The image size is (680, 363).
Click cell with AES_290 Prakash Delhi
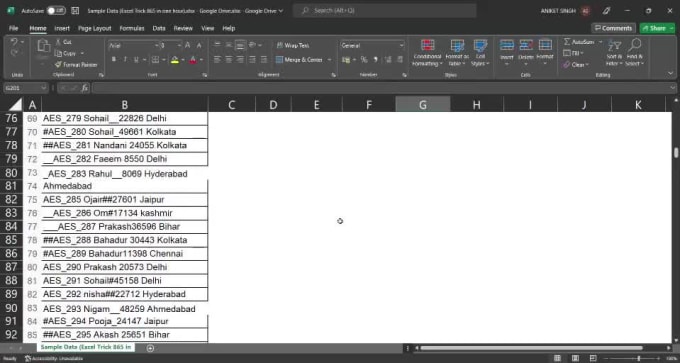pyautogui.click(x=124, y=267)
